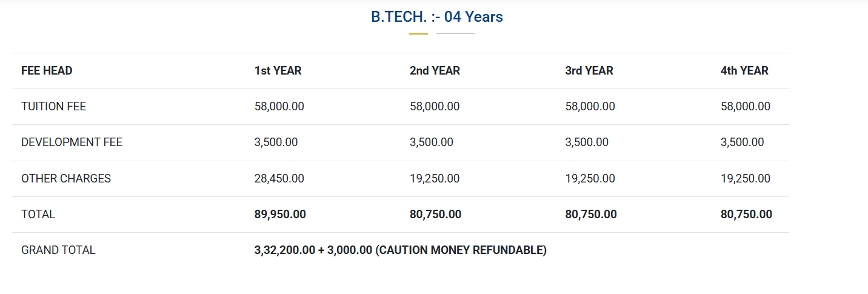
Task: Click the 28,450.00 other charges amount
Action: click(279, 179)
